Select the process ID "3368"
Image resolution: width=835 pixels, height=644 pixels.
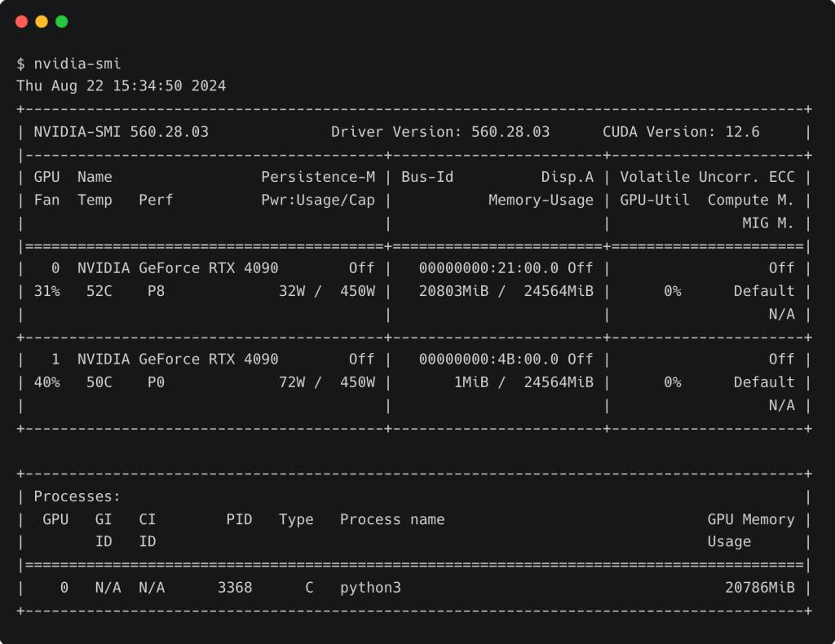(x=235, y=588)
